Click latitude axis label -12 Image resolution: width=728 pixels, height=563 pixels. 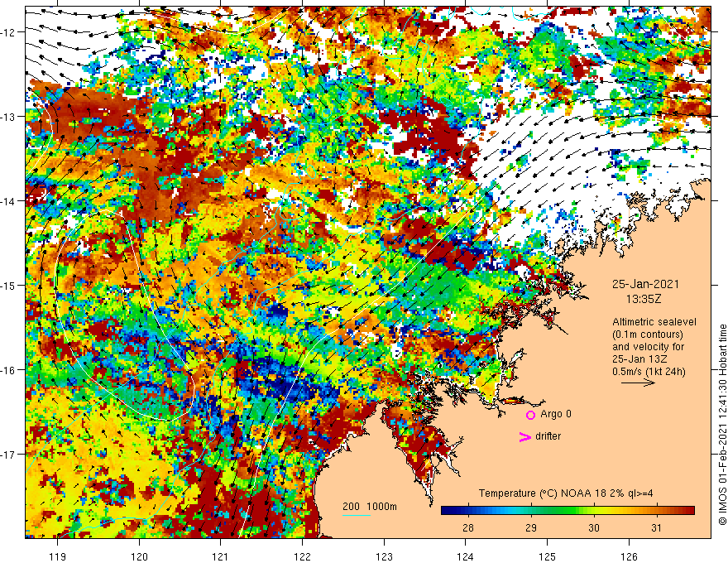[x=7, y=32]
